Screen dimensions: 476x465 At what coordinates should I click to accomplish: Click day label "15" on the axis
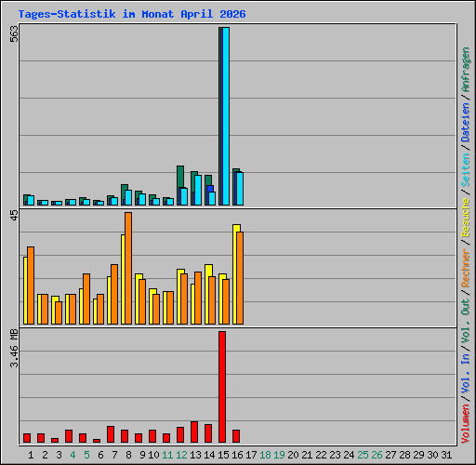[223, 455]
